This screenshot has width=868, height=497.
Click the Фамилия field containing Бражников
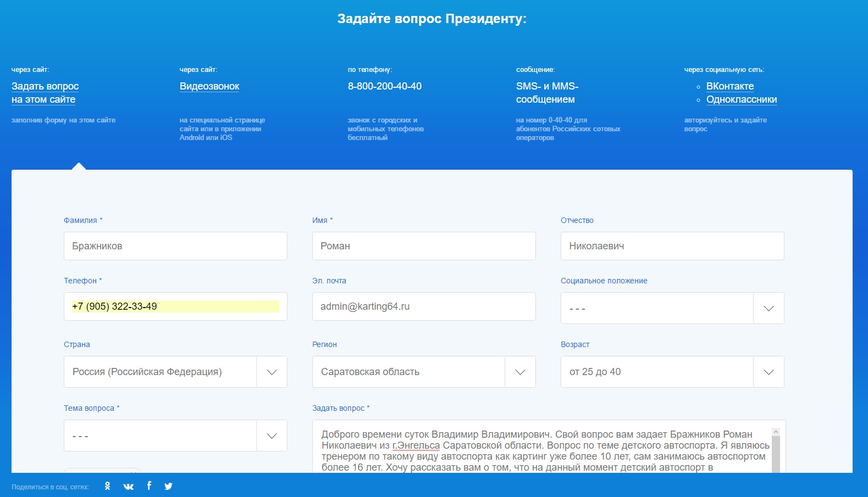pos(175,246)
